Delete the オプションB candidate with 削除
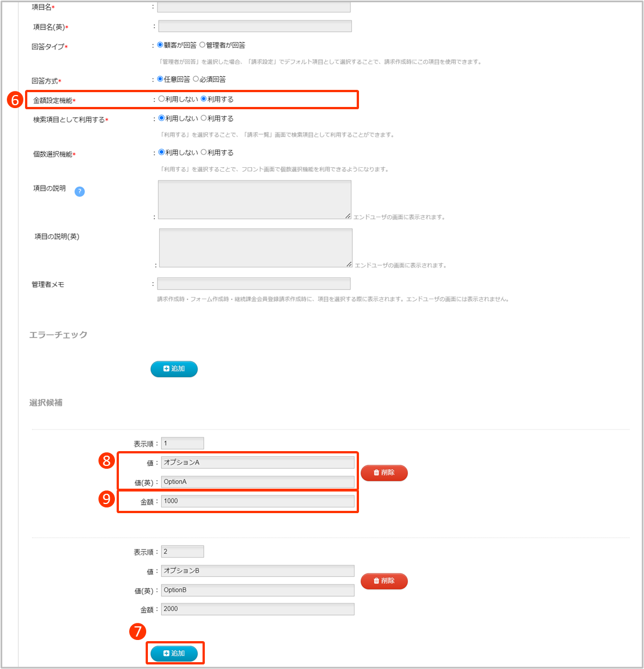The height and width of the screenshot is (669, 644). pos(384,581)
